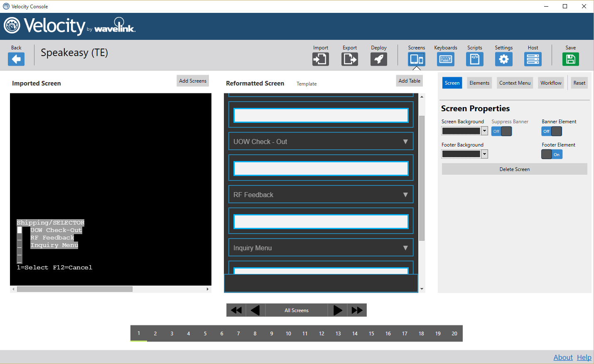Open the Scripts icon

tap(474, 59)
